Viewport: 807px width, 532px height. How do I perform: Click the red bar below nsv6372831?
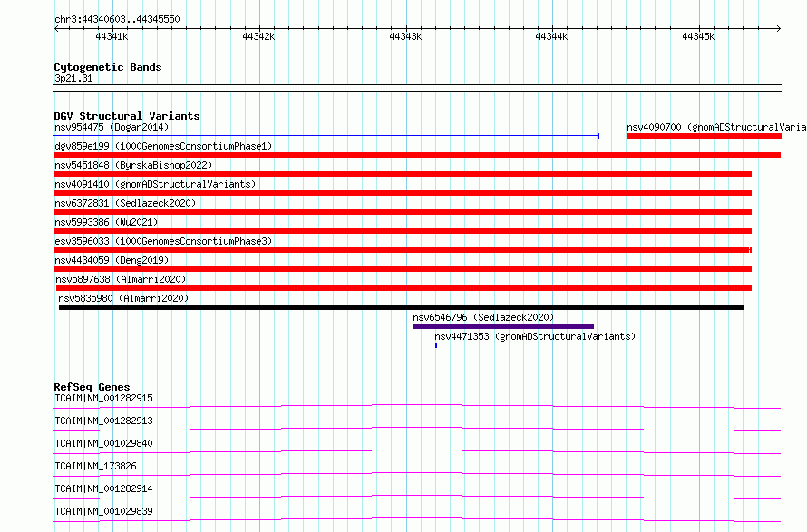pos(403,212)
